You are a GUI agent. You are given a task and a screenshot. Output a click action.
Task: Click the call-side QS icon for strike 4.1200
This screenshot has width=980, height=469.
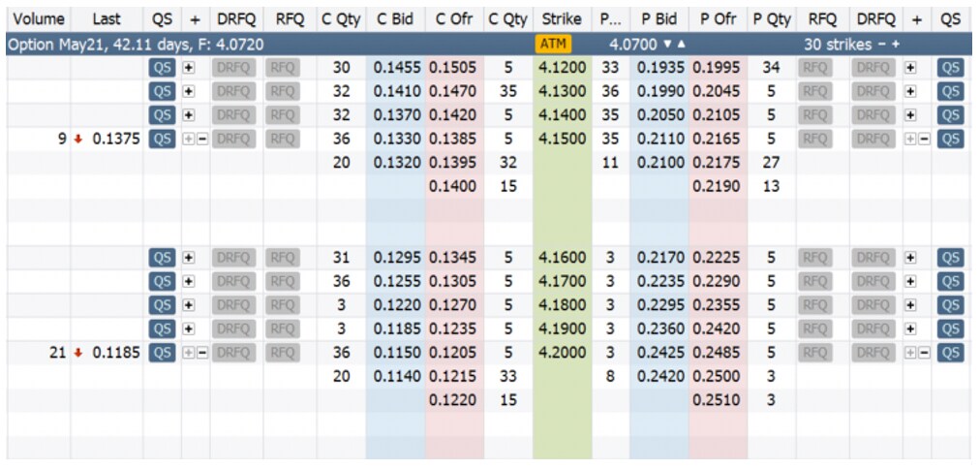[x=162, y=68]
